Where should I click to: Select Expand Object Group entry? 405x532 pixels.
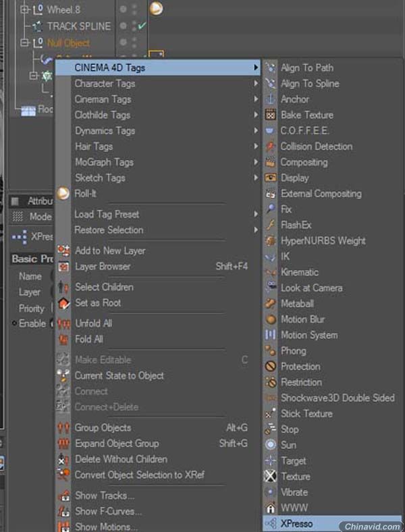point(158,443)
